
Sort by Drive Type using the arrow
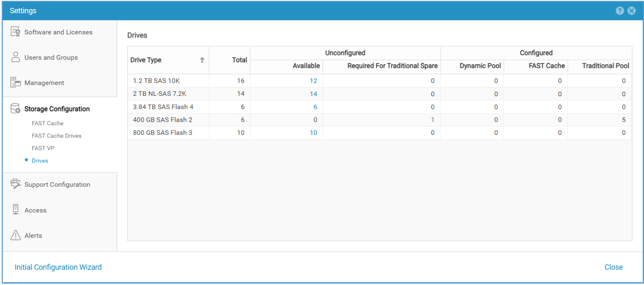(202, 60)
